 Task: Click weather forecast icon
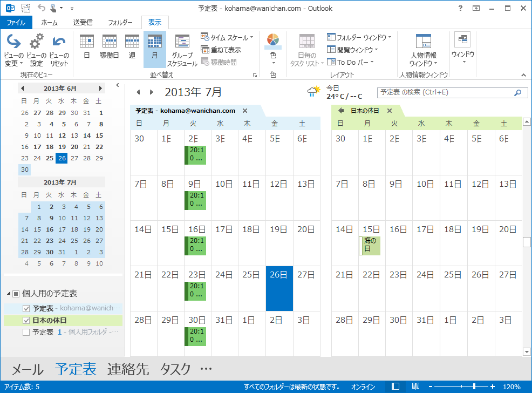click(314, 92)
